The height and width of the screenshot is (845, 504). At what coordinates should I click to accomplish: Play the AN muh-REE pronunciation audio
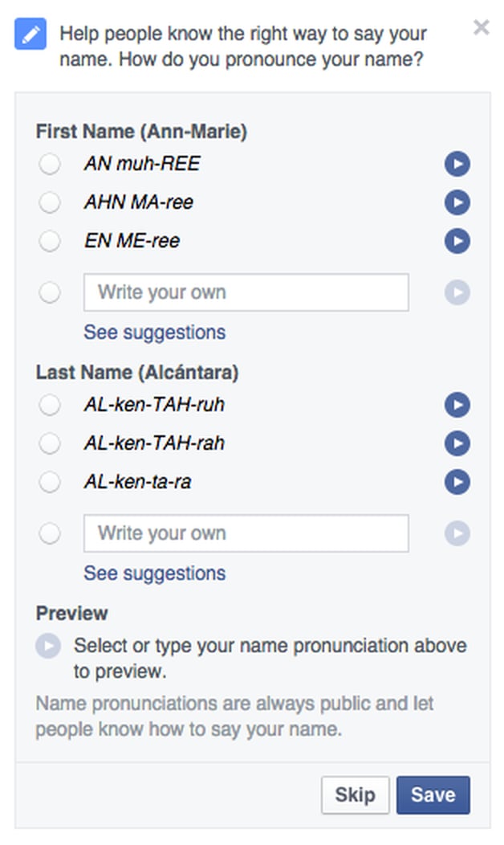click(457, 165)
